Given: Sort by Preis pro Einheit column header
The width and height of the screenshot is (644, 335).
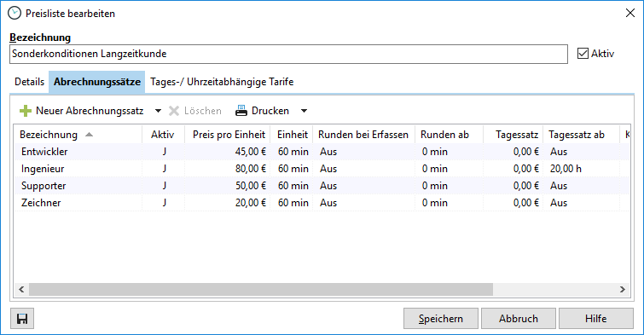Looking at the screenshot, I should (x=228, y=135).
